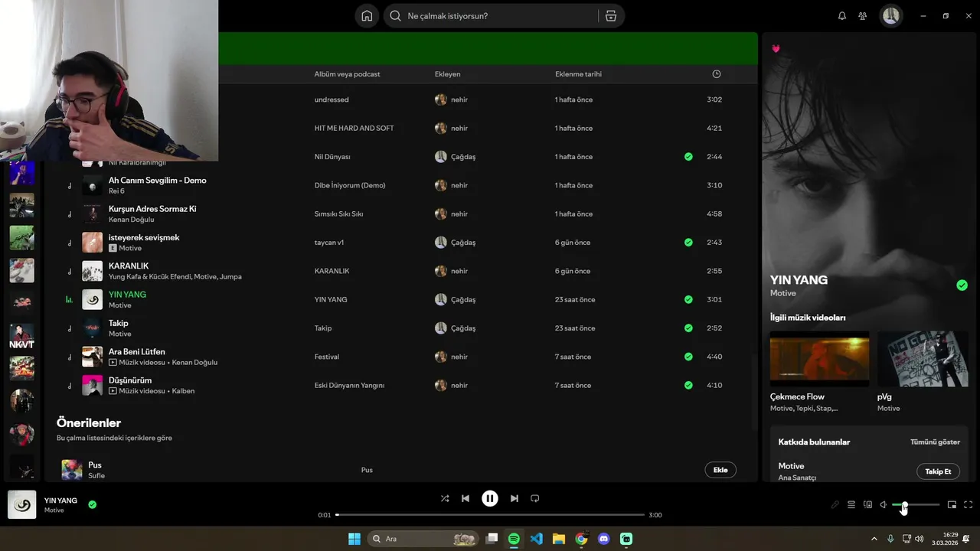Click the Pus album cover in Önerilenler
The image size is (980, 551).
[72, 470]
